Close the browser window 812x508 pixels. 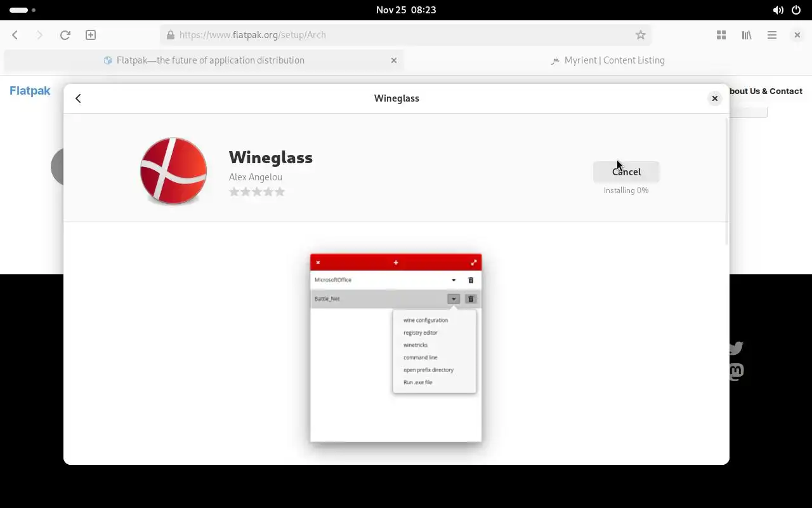click(797, 35)
